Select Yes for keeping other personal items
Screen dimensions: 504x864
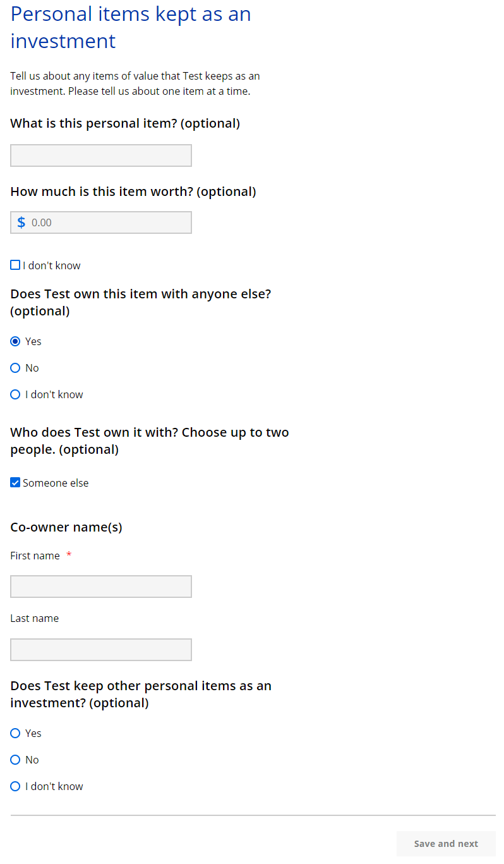point(16,733)
